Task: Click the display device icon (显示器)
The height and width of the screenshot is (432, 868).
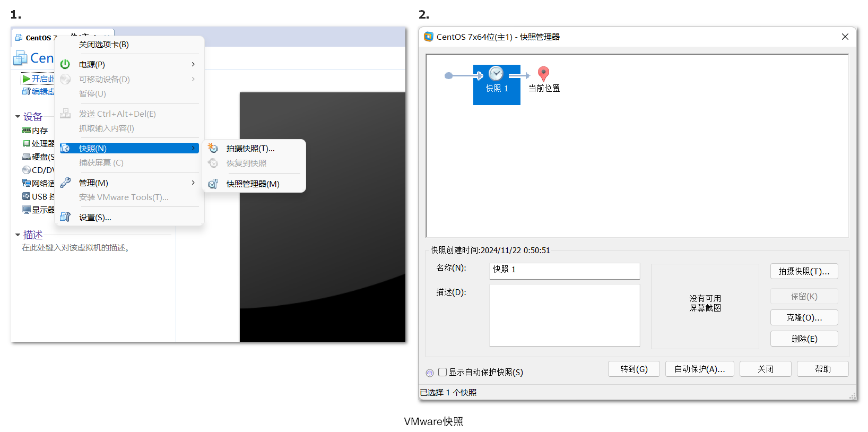Action: tap(26, 210)
